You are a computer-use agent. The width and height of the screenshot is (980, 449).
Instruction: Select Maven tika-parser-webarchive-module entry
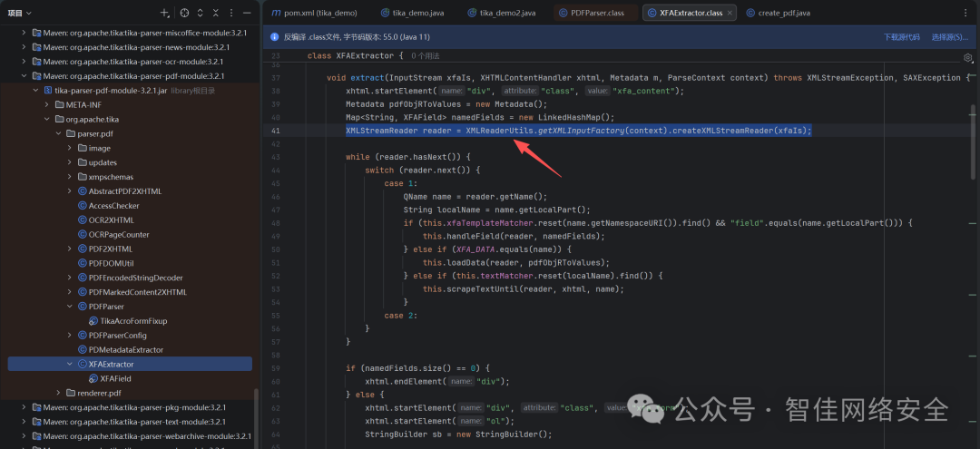[147, 436]
